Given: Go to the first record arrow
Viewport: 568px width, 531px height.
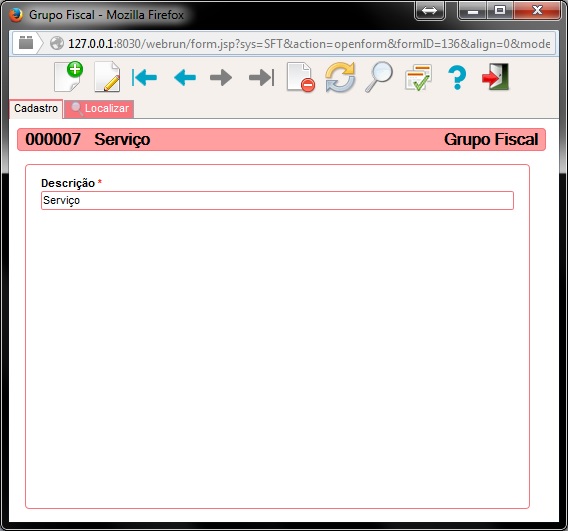Looking at the screenshot, I should tap(144, 77).
